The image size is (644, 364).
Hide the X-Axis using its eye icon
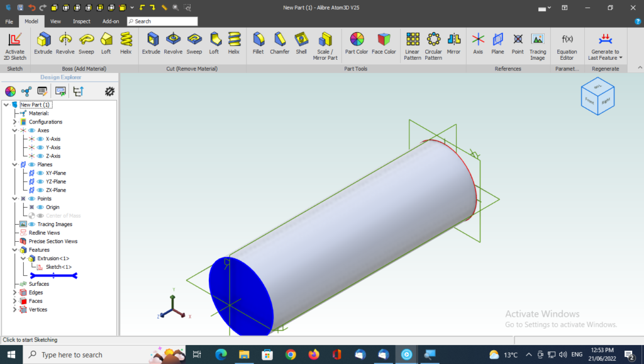point(40,139)
